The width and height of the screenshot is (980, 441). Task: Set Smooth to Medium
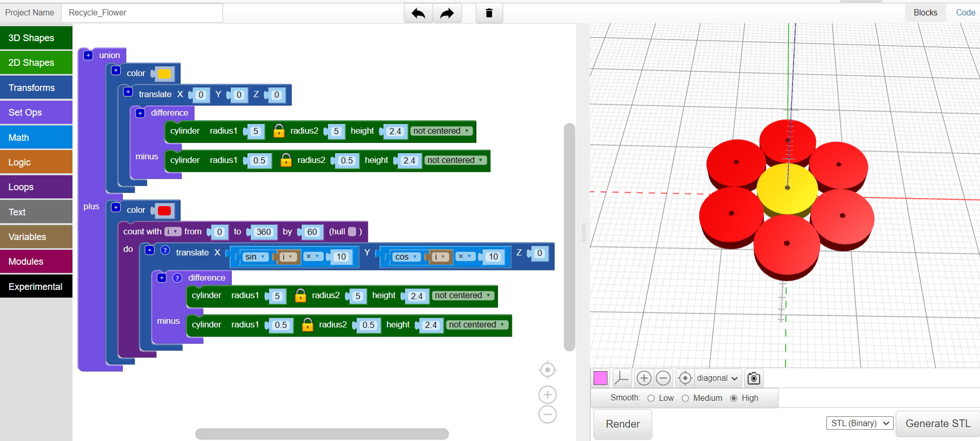click(686, 398)
